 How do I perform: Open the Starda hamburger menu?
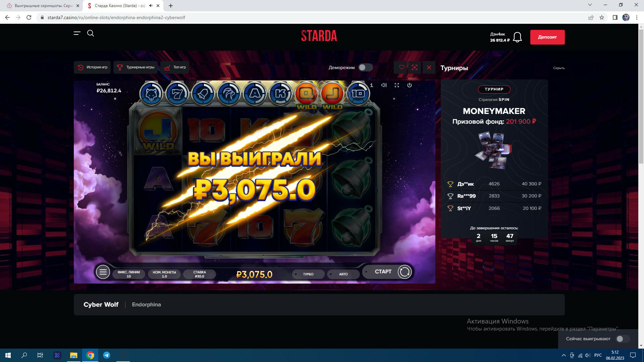click(x=77, y=33)
